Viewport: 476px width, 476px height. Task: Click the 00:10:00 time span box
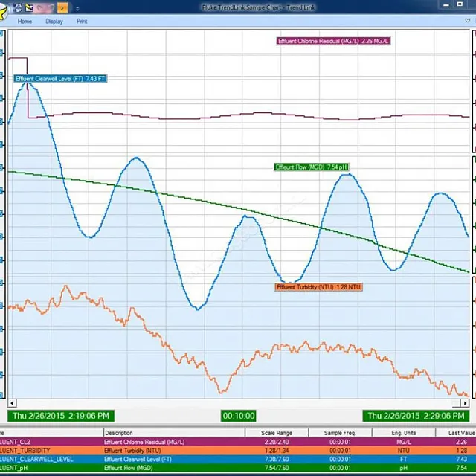click(x=238, y=416)
